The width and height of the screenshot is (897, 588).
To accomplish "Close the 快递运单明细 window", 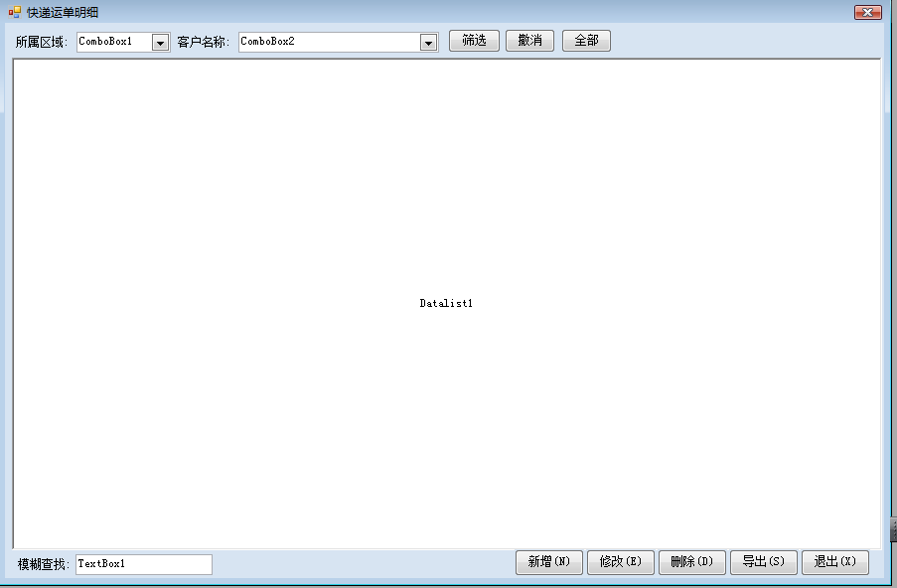I will coord(868,12).
